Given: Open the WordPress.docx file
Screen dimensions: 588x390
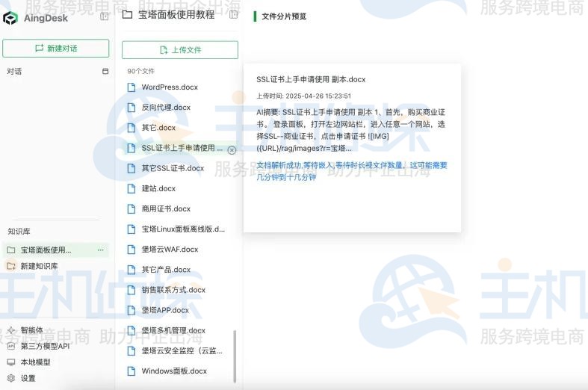Looking at the screenshot, I should pyautogui.click(x=170, y=87).
